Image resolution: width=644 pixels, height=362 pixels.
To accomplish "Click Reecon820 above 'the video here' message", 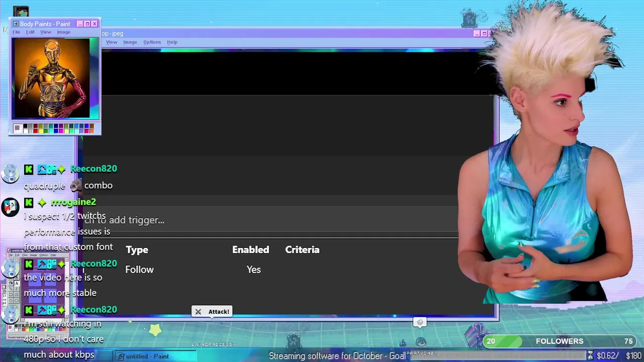I will pos(94,263).
